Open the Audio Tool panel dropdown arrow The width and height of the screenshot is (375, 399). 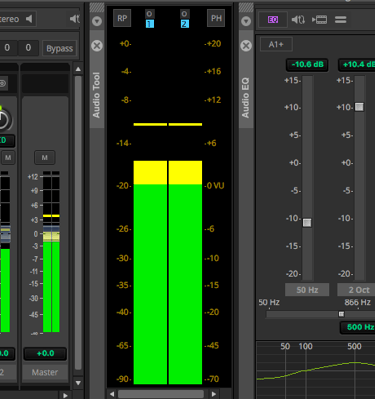[x=97, y=21]
